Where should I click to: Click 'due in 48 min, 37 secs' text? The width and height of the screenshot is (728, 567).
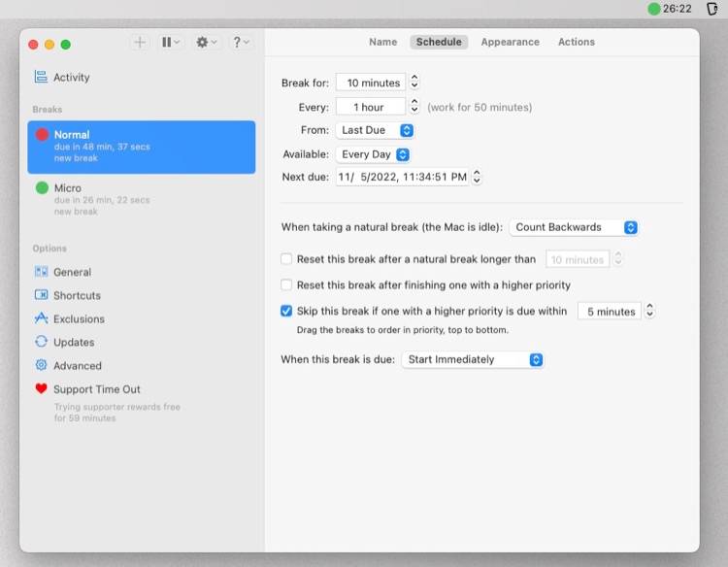(x=102, y=147)
